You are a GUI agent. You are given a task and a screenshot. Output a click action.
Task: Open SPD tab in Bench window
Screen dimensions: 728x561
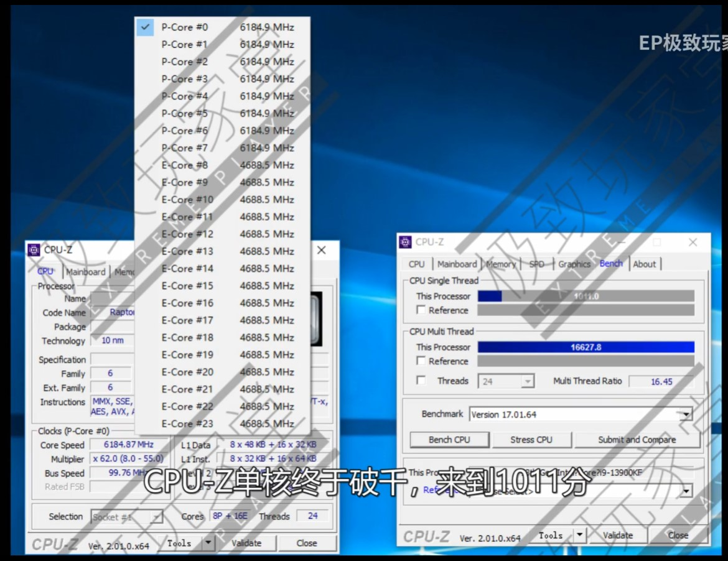tap(537, 264)
